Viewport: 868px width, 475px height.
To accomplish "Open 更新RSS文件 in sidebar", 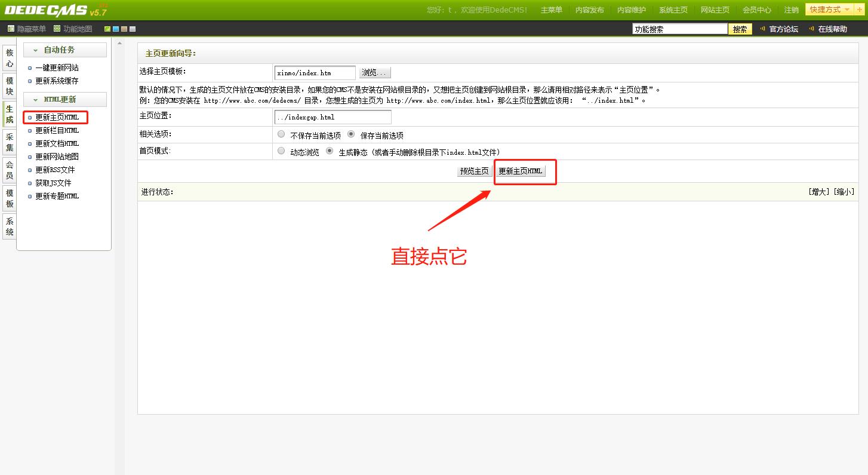I will point(55,170).
